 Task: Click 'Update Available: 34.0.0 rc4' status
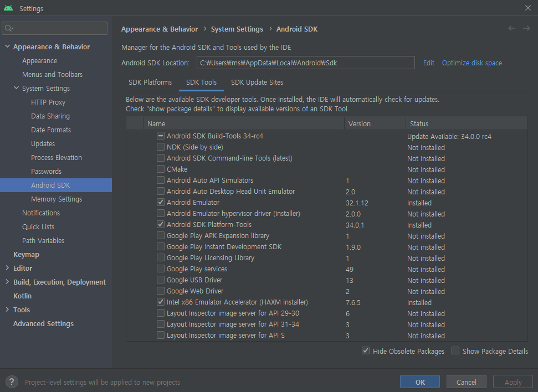[x=449, y=137]
